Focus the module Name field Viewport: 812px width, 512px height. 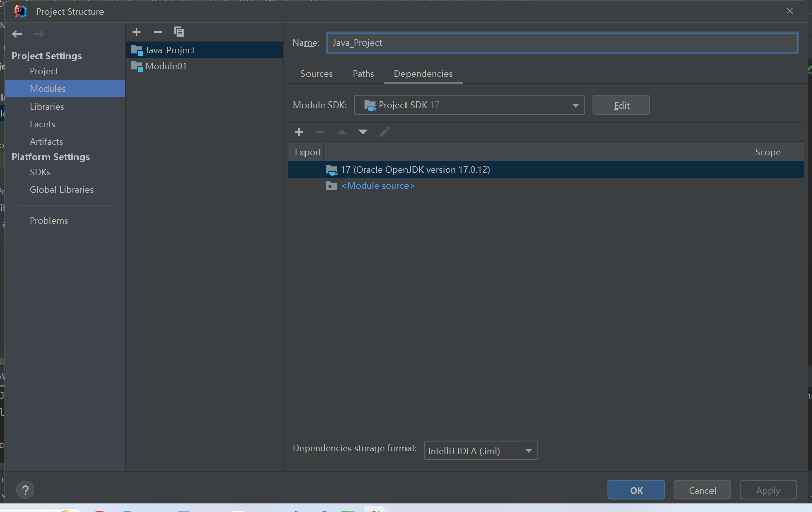click(562, 43)
